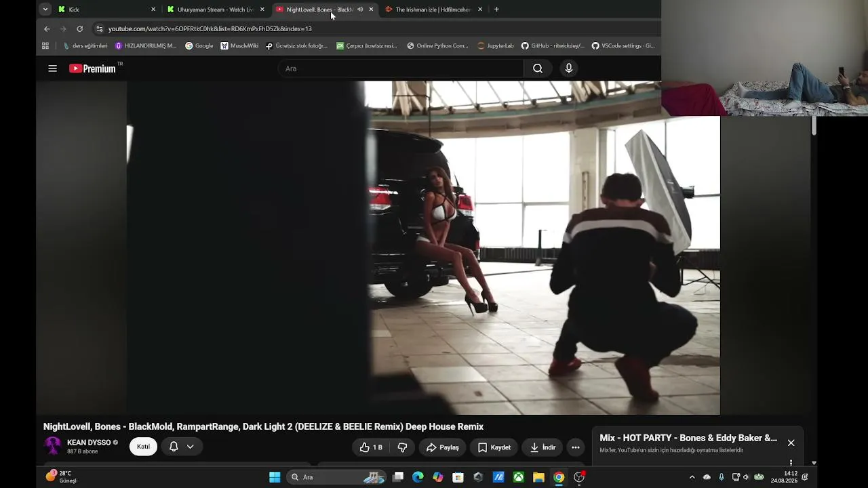Viewport: 868px width, 488px height.
Task: Click the taskbar 'Ara' search box
Action: click(336, 477)
